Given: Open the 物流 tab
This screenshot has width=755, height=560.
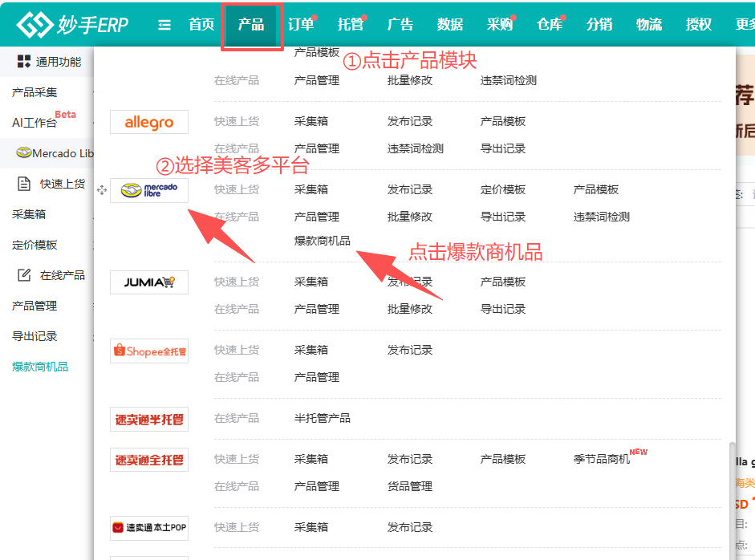Looking at the screenshot, I should pos(649,24).
